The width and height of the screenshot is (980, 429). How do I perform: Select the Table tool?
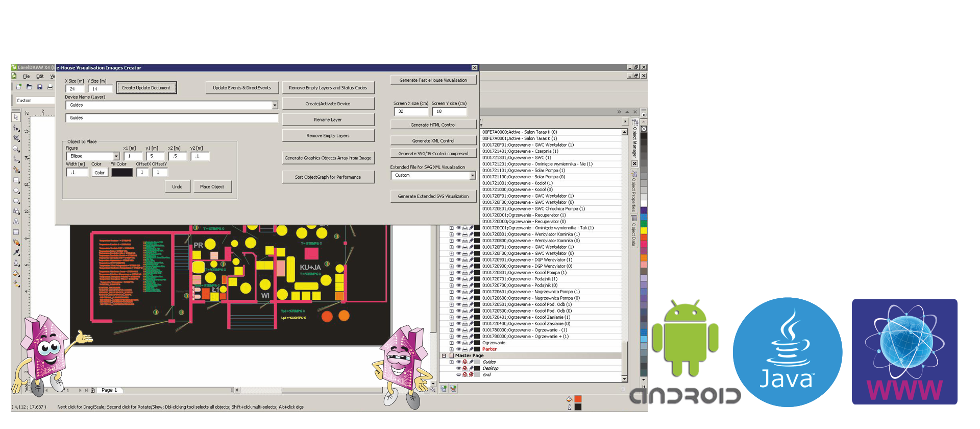pos(16,232)
